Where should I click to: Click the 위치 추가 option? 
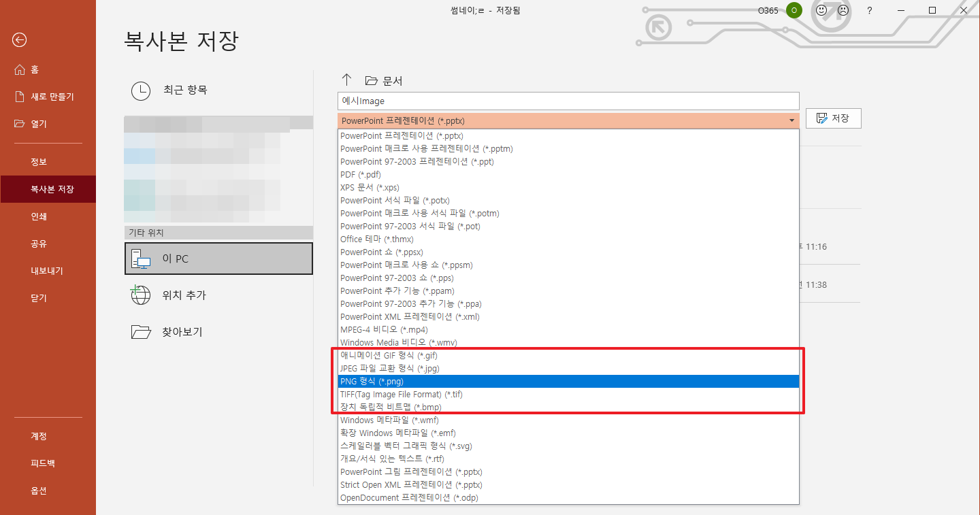coord(218,295)
